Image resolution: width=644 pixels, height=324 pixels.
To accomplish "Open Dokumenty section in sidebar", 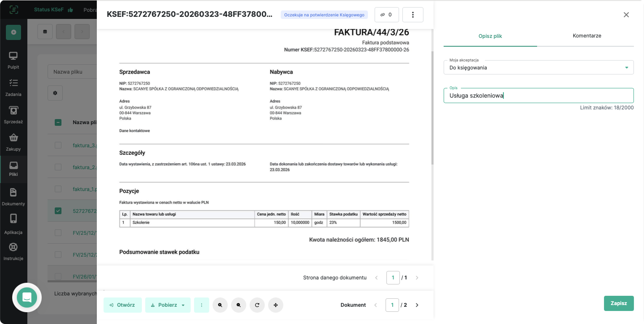I will [13, 197].
